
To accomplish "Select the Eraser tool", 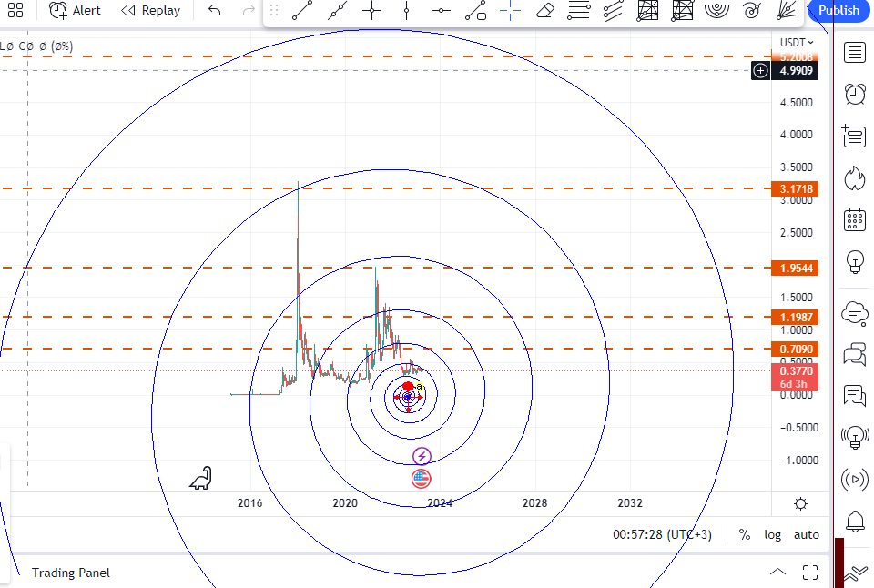I will (x=544, y=10).
